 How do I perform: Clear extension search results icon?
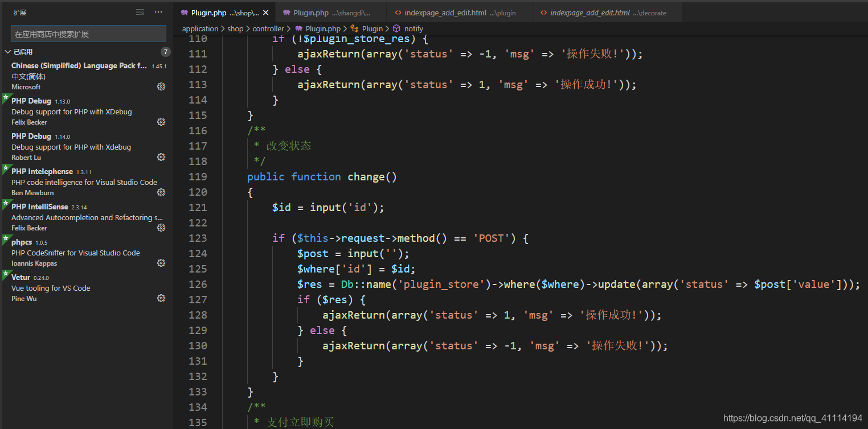pyautogui.click(x=140, y=13)
